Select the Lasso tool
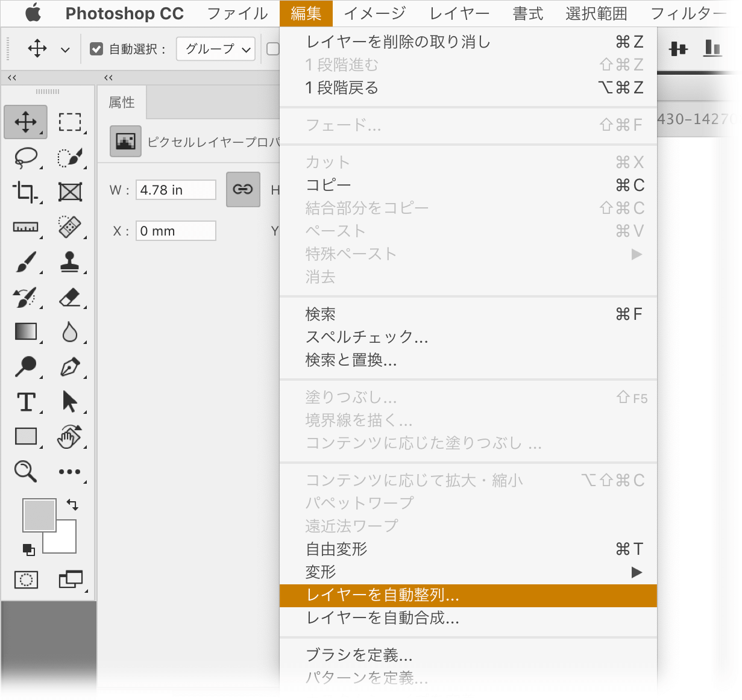 point(26,157)
